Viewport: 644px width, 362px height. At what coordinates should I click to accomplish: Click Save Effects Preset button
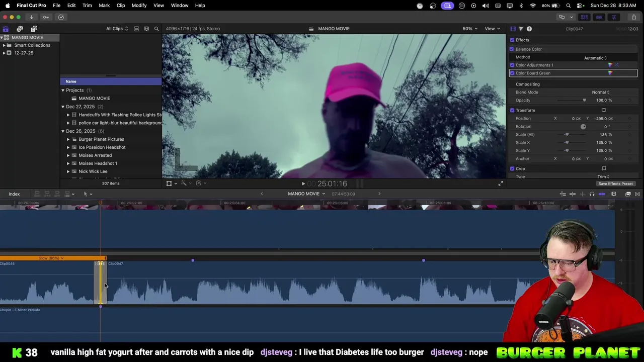pyautogui.click(x=615, y=184)
